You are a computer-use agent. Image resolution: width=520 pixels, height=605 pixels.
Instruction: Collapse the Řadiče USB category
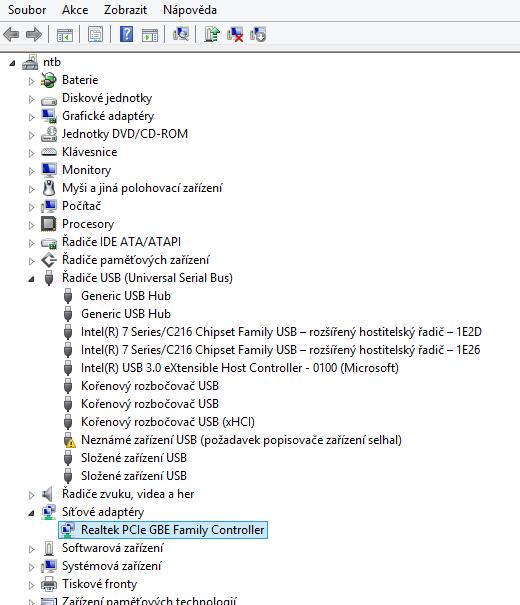coord(31,279)
